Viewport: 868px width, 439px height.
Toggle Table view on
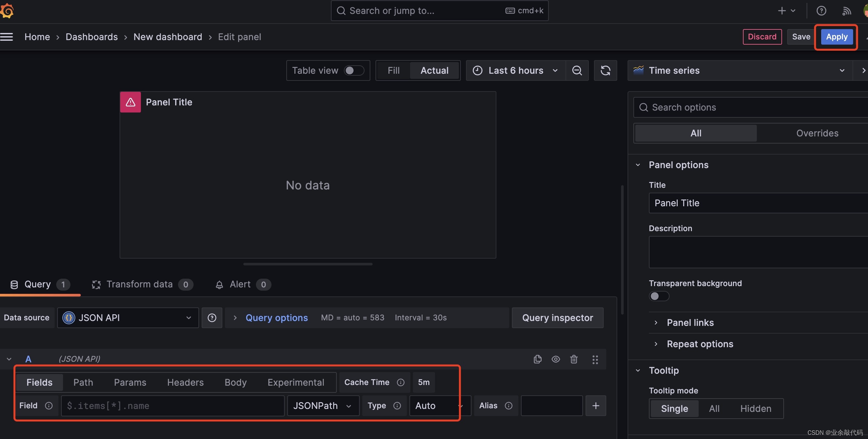tap(354, 70)
